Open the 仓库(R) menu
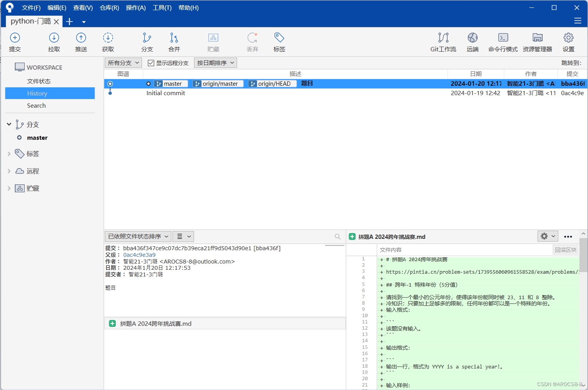 click(x=109, y=7)
